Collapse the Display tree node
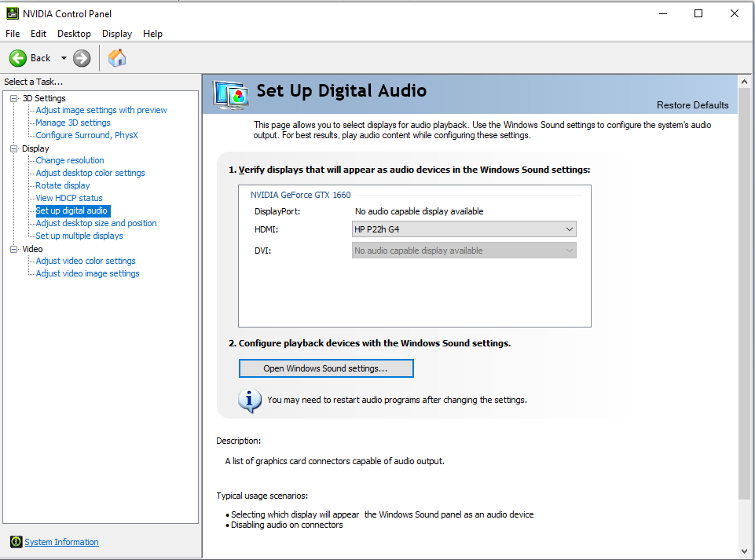This screenshot has height=560, width=755. coord(13,148)
